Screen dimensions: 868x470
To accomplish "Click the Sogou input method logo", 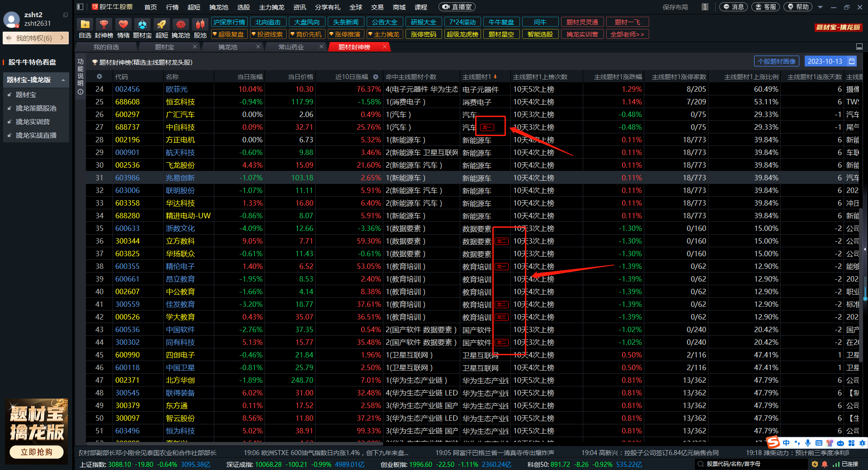I will pos(774,442).
